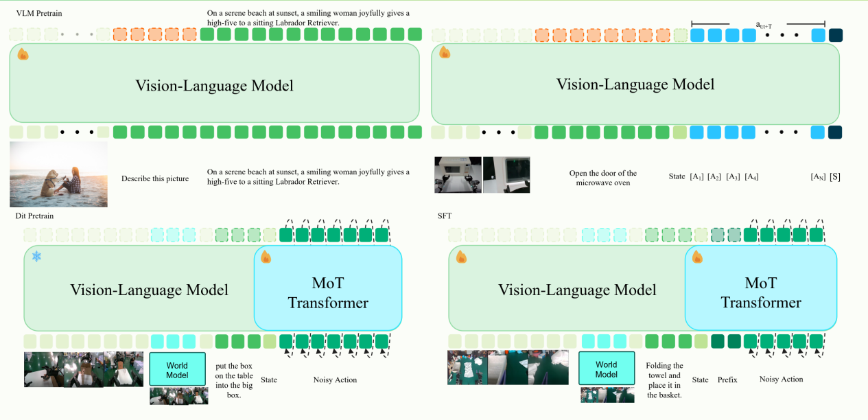Viewport: 868px width, 420px height.
Task: Click image strip below SFT World Model
Action: pos(607,395)
